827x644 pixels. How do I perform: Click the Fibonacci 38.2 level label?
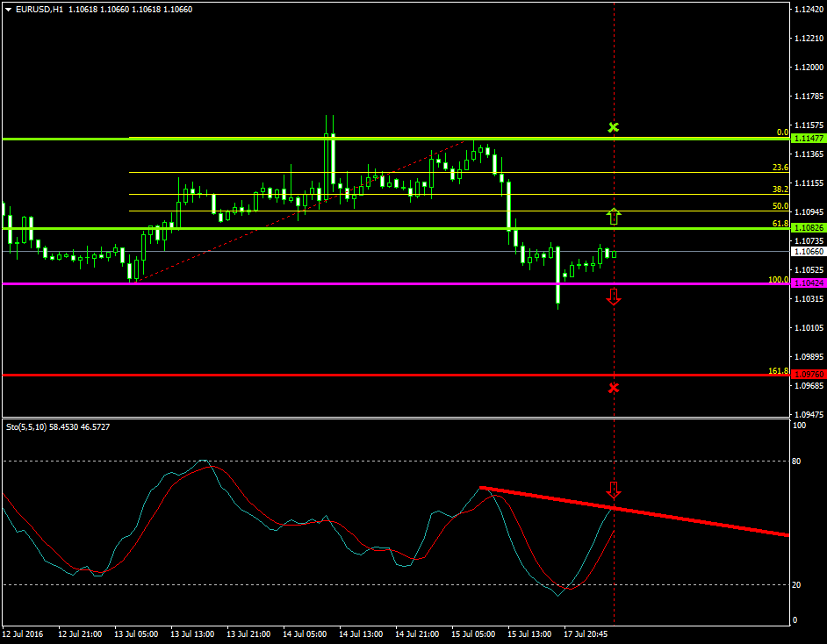pos(780,190)
